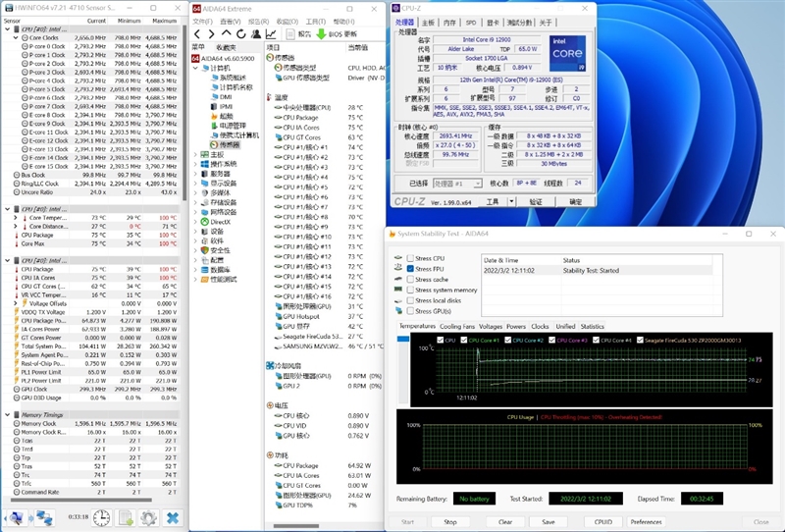This screenshot has width=785, height=532.
Task: Enable Stress CPU checkbox
Action: 410,258
